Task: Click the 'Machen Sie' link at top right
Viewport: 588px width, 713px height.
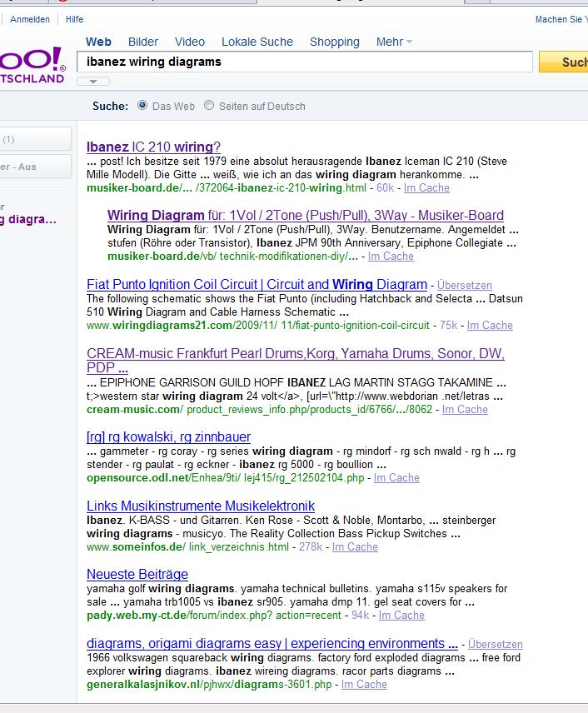Action: coord(561,19)
